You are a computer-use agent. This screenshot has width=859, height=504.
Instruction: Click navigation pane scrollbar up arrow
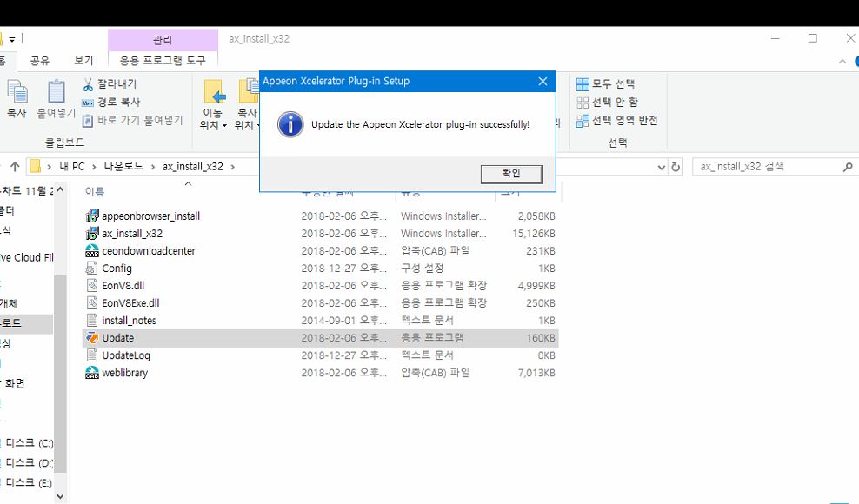pyautogui.click(x=60, y=189)
